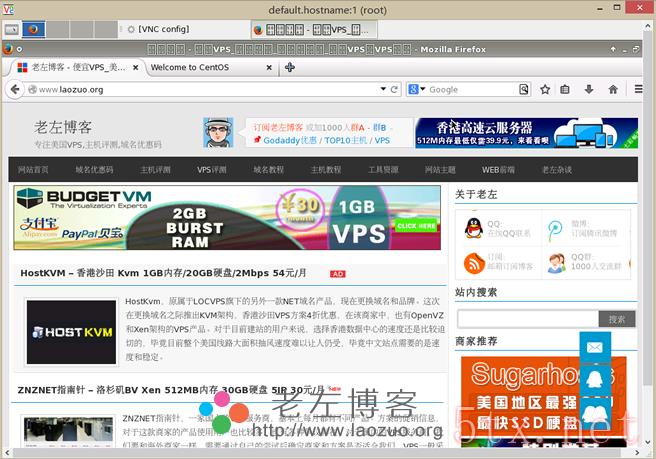Click the sticky dot beside Firefox title icon
Screen dimensions: 656x459
[19, 49]
